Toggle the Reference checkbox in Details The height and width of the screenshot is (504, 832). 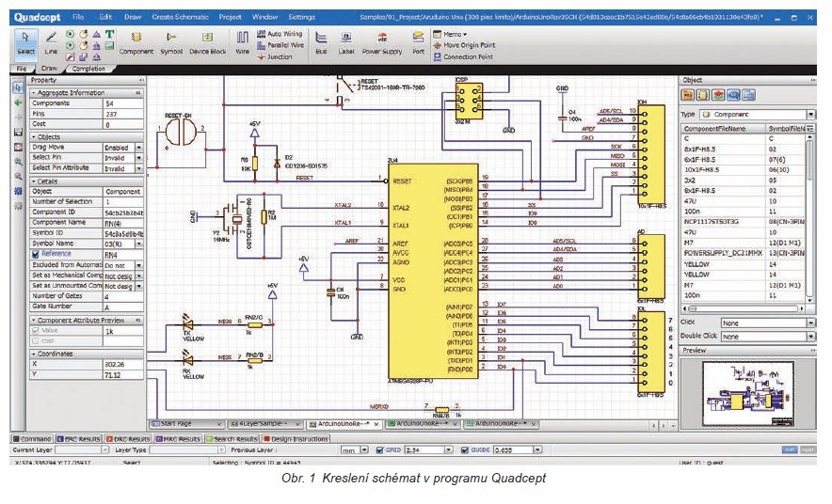(x=36, y=255)
